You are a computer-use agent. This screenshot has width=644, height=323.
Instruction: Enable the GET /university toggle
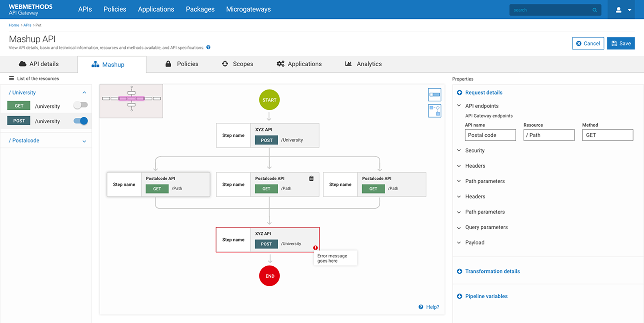(81, 105)
